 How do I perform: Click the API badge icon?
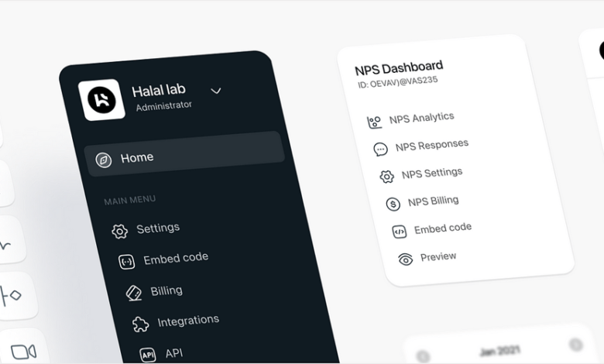click(148, 355)
